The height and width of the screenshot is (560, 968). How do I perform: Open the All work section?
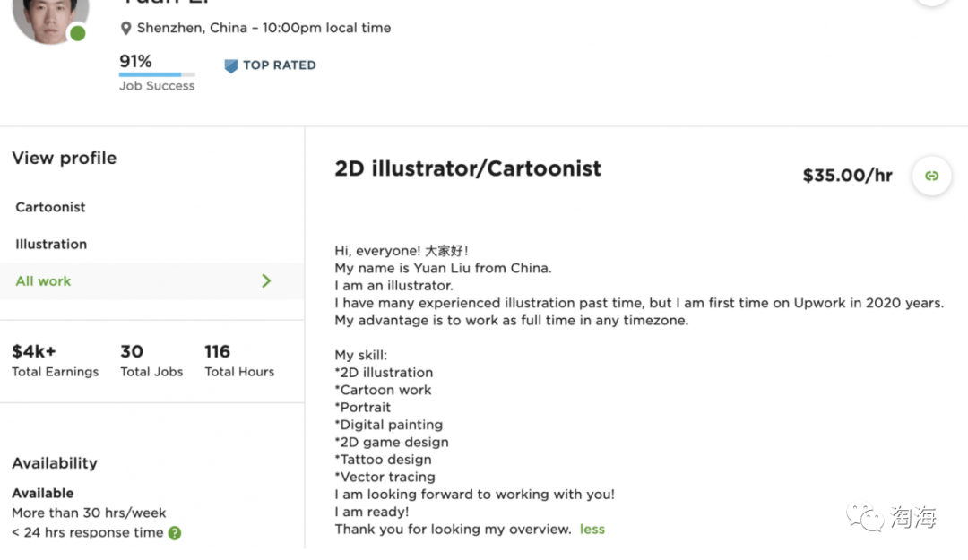click(151, 281)
